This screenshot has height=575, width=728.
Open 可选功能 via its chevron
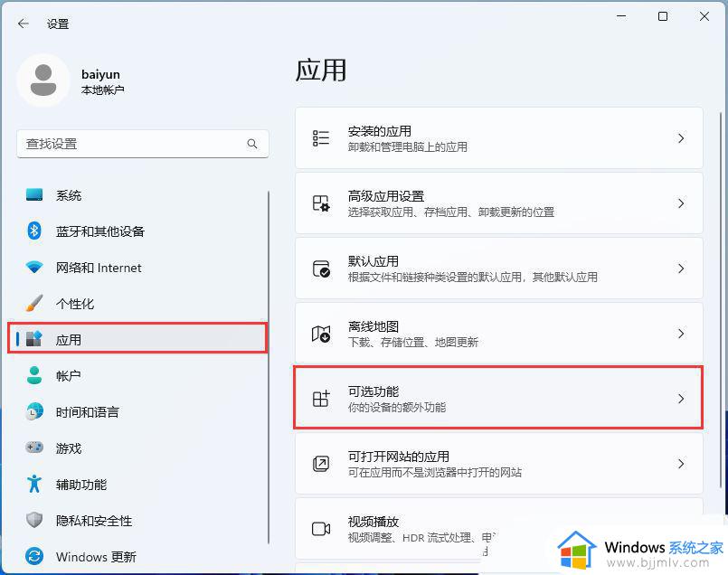point(681,398)
